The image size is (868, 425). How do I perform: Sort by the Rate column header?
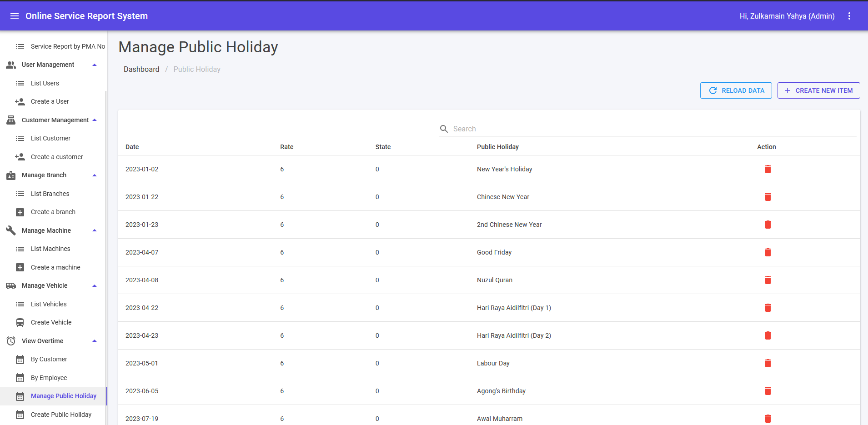point(287,147)
